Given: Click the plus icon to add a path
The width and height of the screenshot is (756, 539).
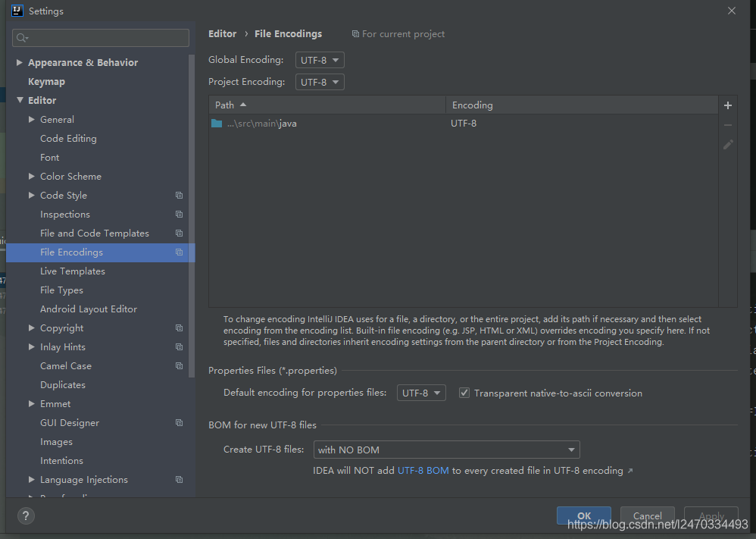Looking at the screenshot, I should coord(727,105).
